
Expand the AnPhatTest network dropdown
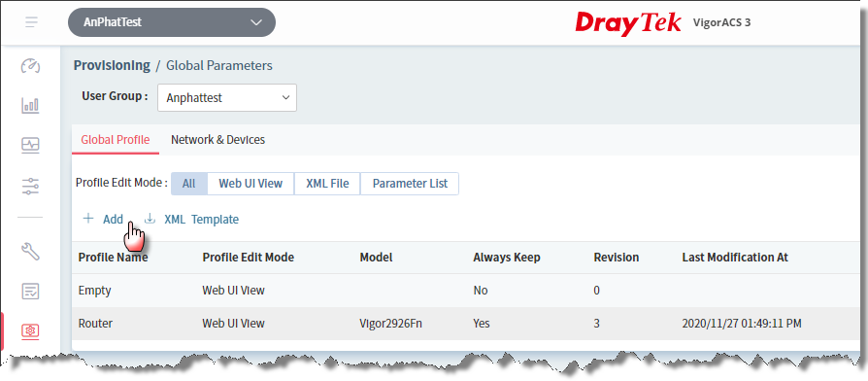172,22
